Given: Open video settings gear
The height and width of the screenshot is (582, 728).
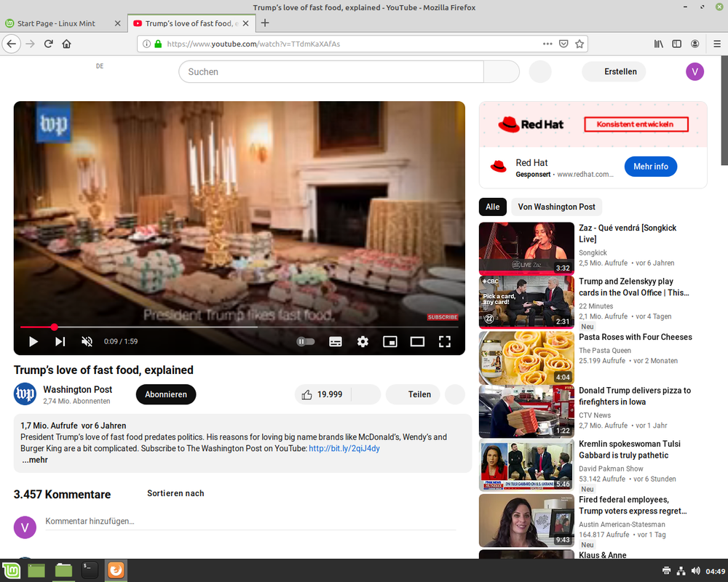Looking at the screenshot, I should pos(363,342).
